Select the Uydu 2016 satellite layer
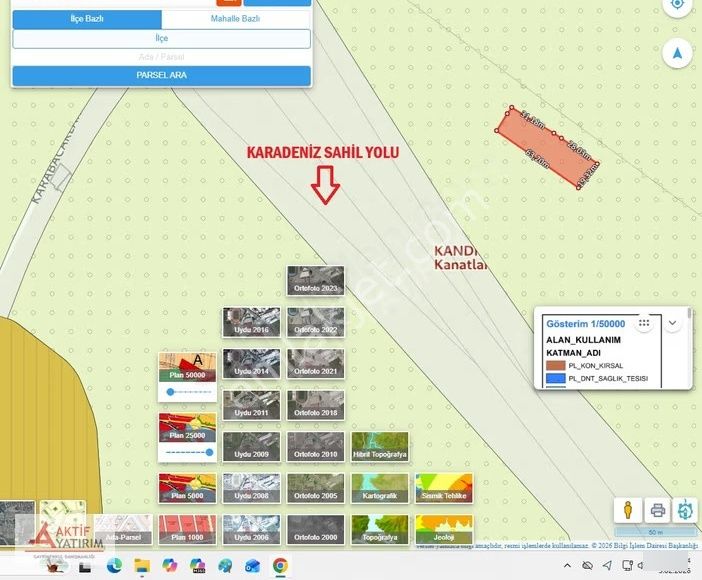 [252, 322]
